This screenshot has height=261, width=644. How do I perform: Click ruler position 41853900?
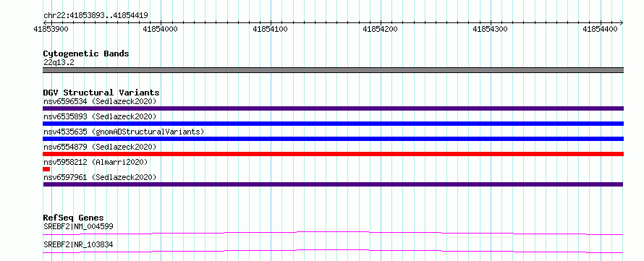tap(51, 29)
